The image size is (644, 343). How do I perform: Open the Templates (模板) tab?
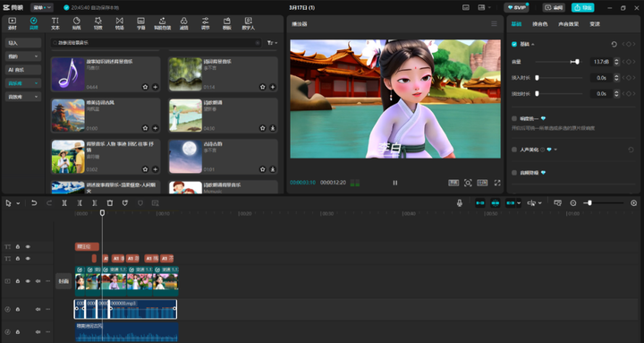click(226, 23)
